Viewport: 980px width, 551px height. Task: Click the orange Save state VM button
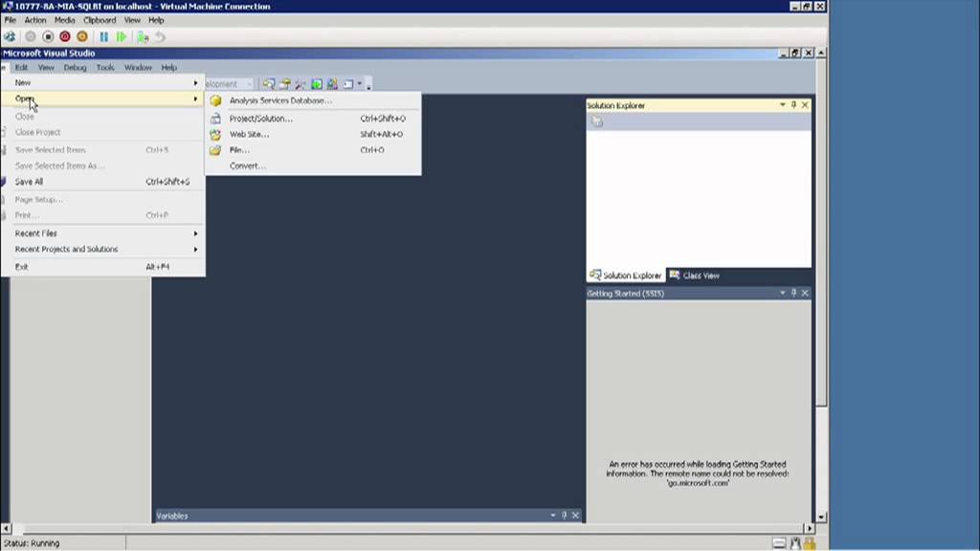click(x=82, y=37)
